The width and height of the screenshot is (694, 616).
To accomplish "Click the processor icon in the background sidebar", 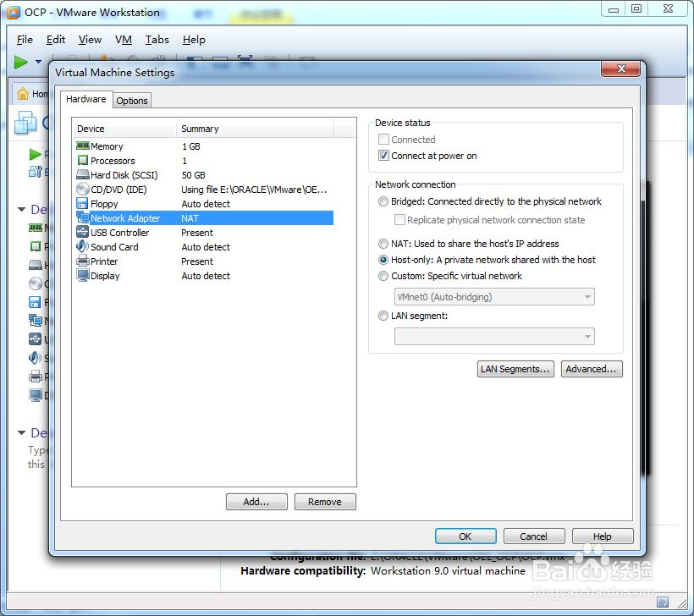I will (36, 246).
